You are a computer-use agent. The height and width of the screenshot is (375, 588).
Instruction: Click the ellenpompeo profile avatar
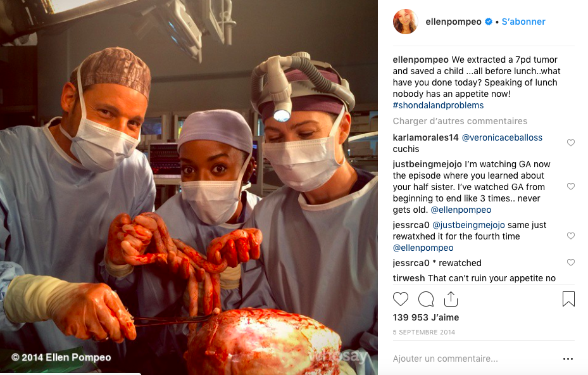[x=405, y=22]
